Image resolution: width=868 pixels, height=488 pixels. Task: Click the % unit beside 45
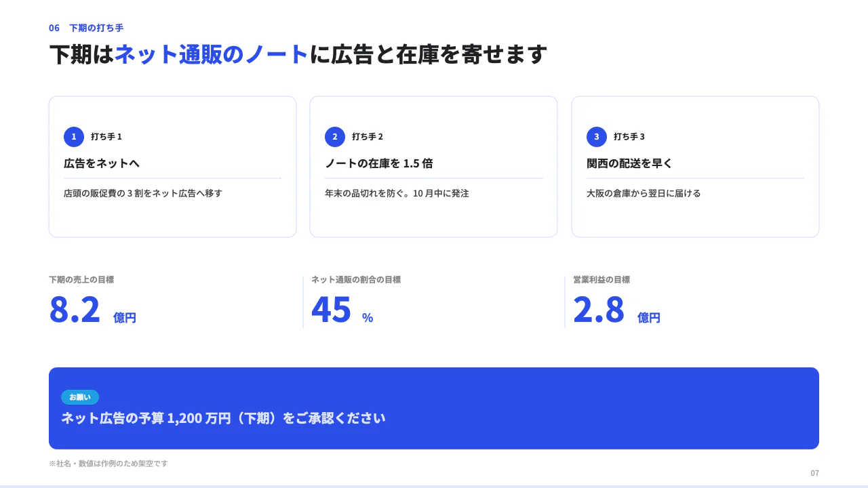click(368, 318)
